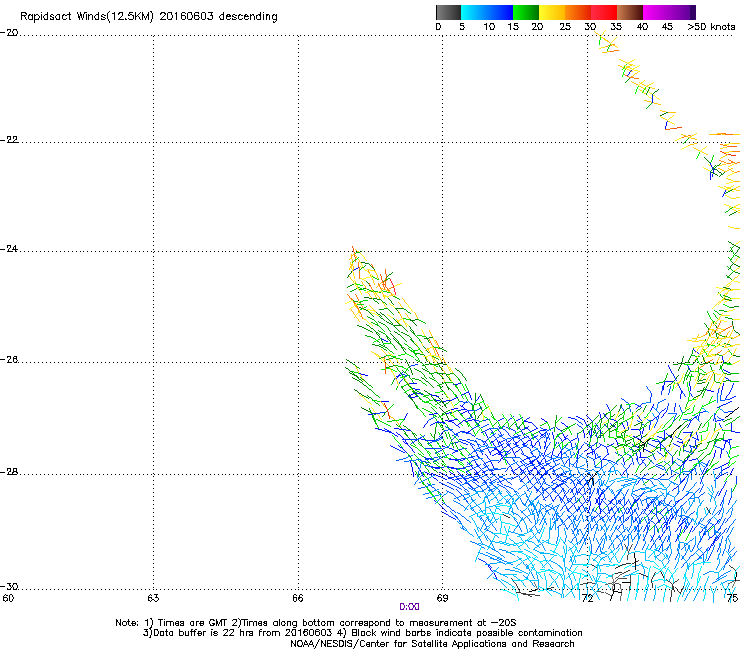
Task: Pick the yellow 20-25 knots color band
Action: tap(552, 12)
